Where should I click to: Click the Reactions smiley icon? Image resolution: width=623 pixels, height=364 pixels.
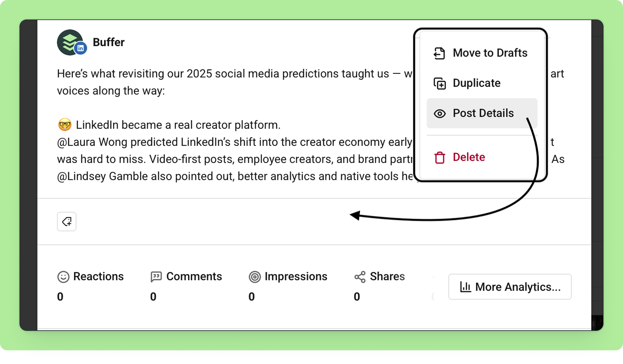(63, 277)
